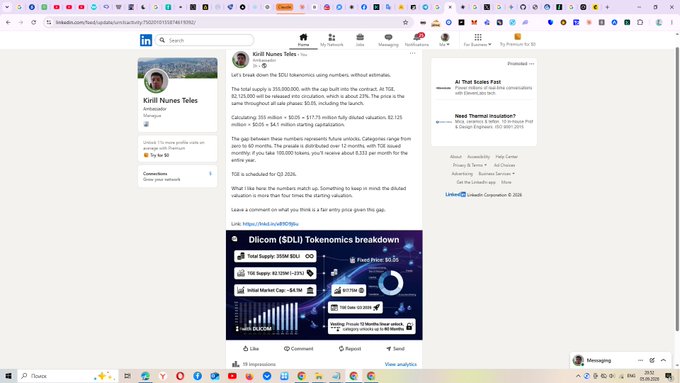Screen dimensions: 680x383
Task: Open the LinkedIn home logo
Action: 146,40
